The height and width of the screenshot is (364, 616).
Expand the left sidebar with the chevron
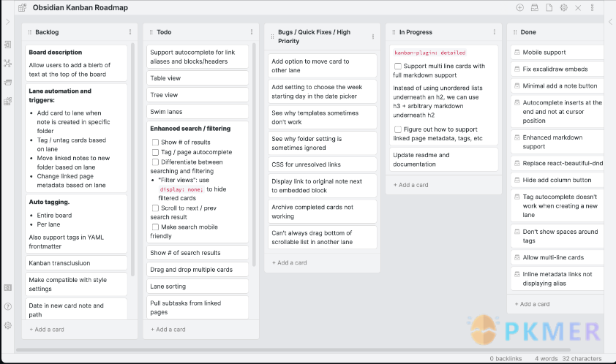(x=8, y=22)
